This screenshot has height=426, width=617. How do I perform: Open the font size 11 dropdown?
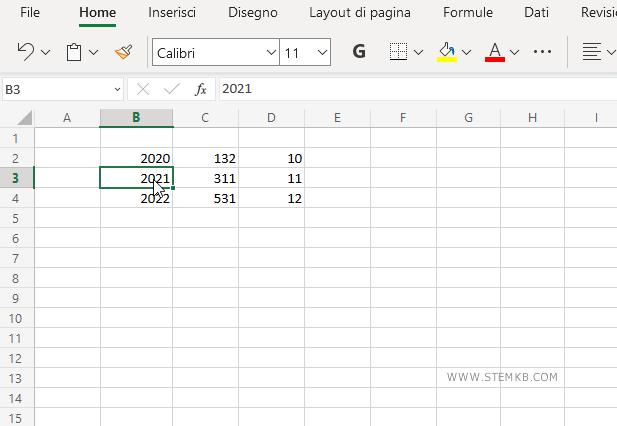321,52
